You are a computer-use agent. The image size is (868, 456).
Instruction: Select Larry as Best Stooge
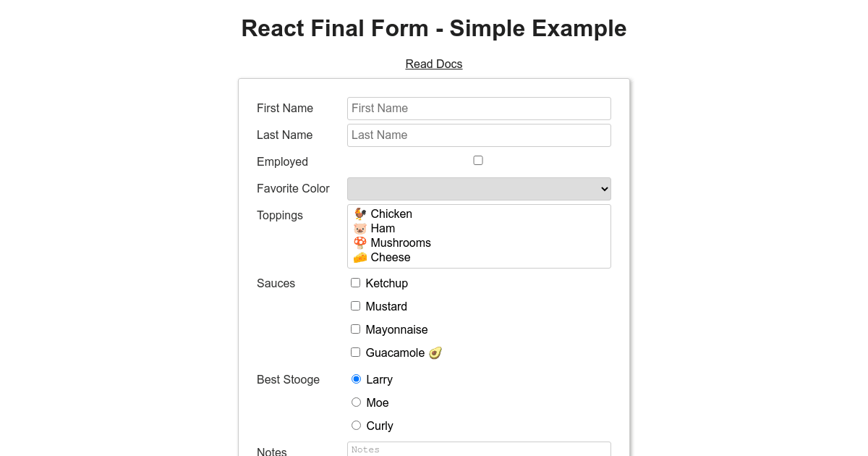[356, 379]
